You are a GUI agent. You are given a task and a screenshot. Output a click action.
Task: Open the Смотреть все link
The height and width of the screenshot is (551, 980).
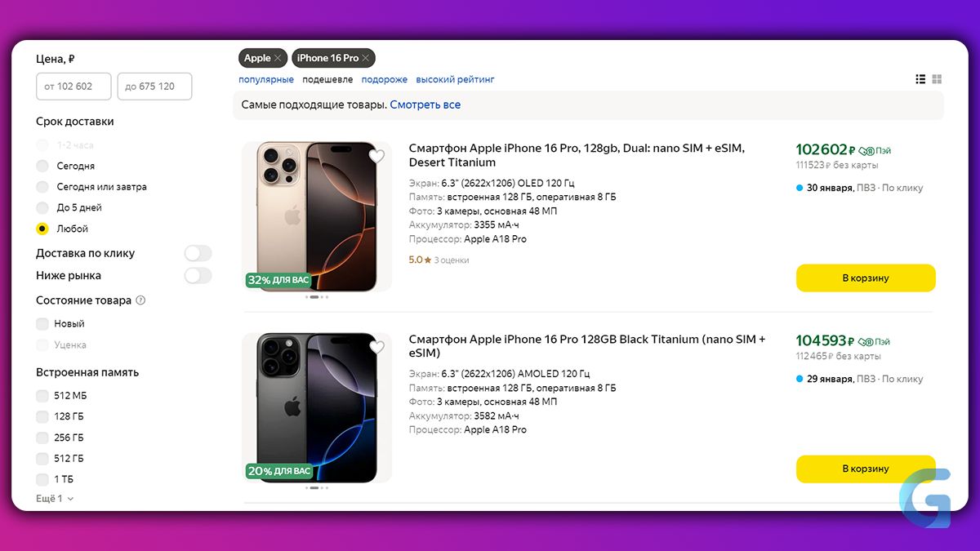(x=425, y=105)
